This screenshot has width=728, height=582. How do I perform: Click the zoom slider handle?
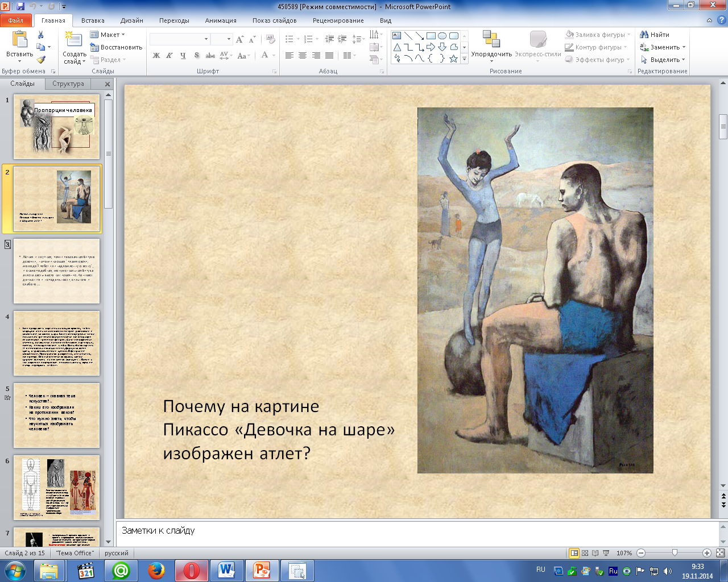point(675,553)
